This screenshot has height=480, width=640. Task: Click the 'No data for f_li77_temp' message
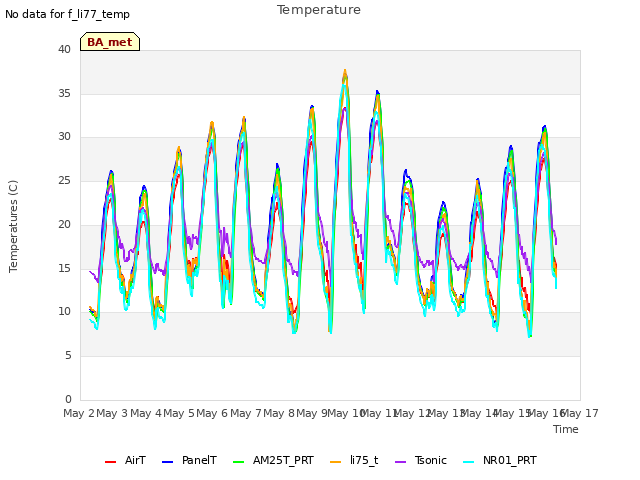coord(67,14)
